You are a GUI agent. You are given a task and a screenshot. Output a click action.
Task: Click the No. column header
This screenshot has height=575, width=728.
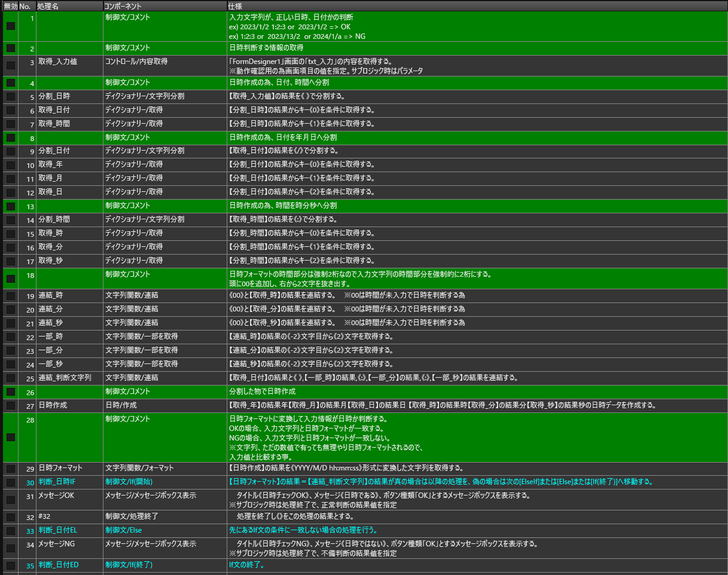point(26,5)
